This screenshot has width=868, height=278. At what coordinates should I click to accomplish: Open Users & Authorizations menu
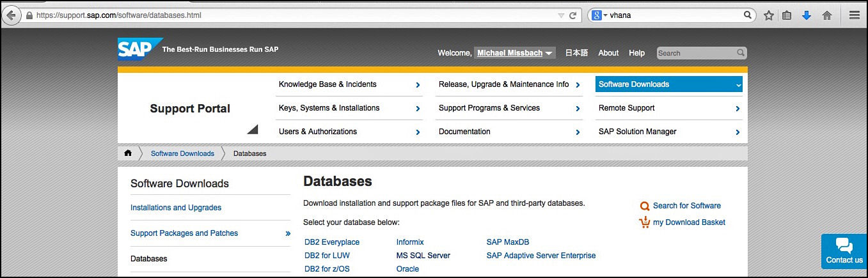coord(349,132)
